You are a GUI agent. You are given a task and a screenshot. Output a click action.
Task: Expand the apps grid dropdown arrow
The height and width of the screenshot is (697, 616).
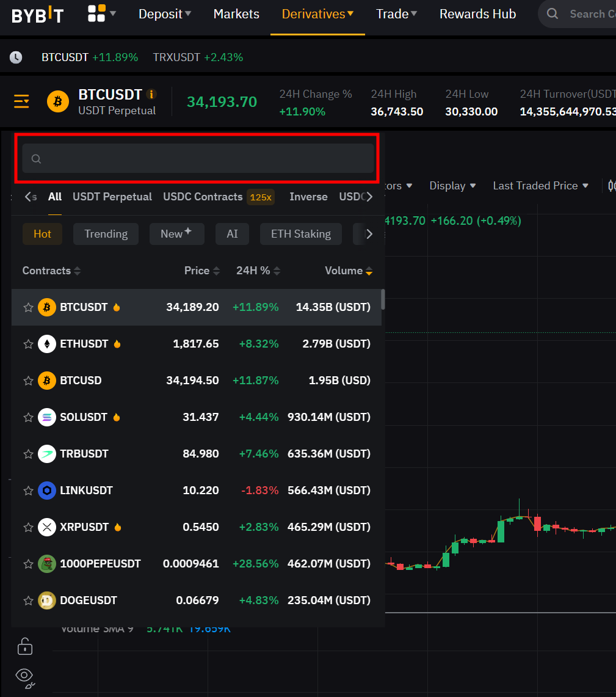point(113,13)
